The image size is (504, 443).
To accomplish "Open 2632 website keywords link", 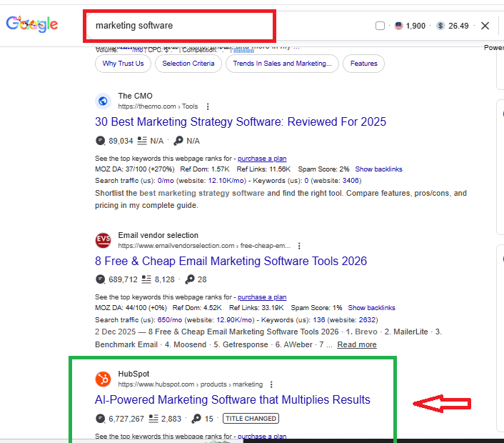I will [367, 320].
